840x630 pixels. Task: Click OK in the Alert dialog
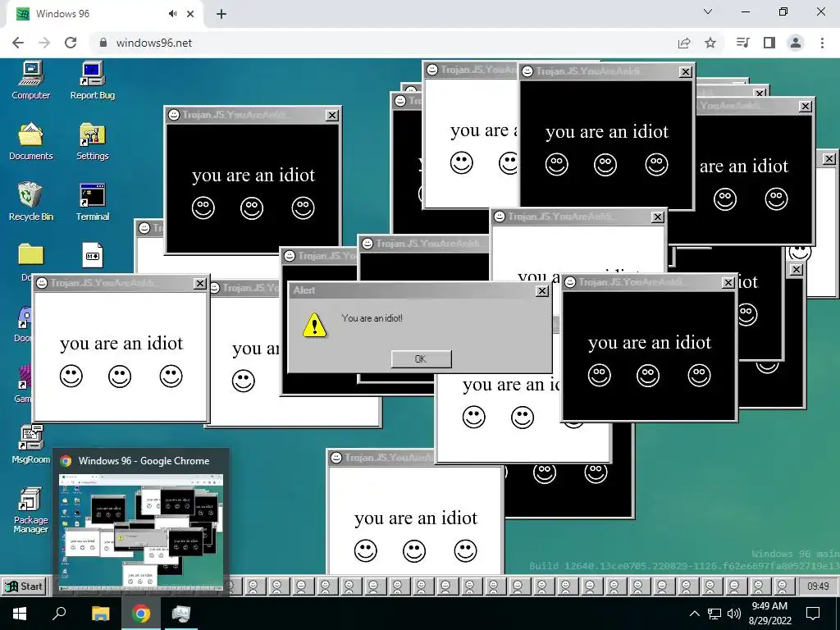point(421,359)
